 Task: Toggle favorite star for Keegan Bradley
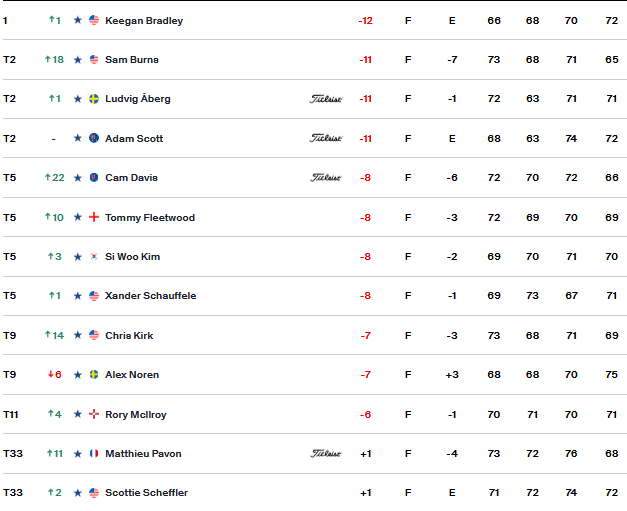pyautogui.click(x=78, y=20)
